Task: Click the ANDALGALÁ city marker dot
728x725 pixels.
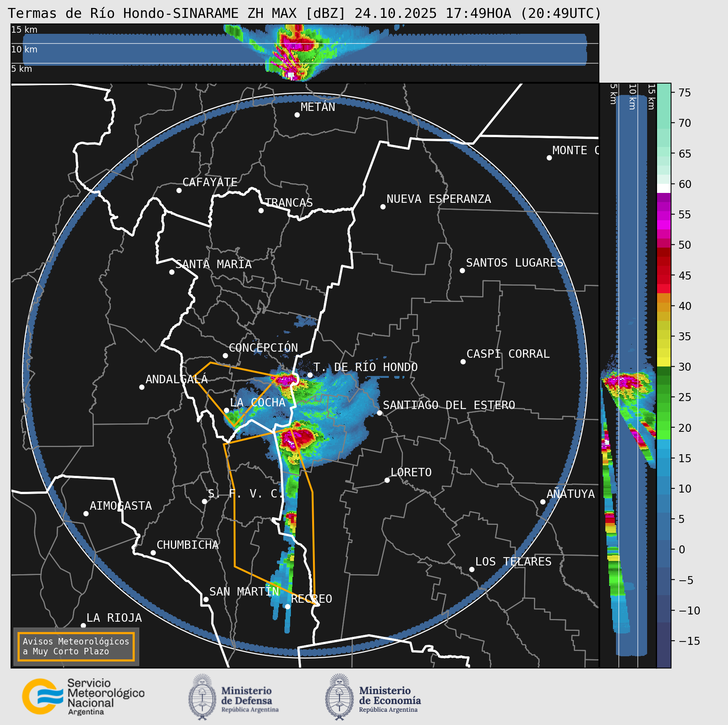Action: (142, 387)
